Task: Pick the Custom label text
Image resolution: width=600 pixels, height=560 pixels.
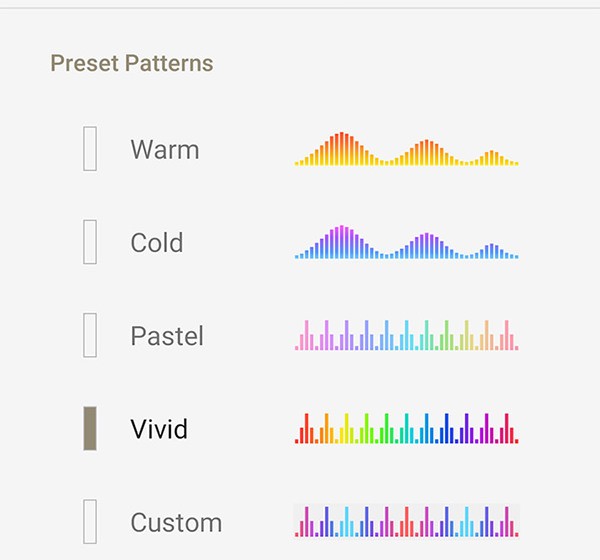Action: 176,522
